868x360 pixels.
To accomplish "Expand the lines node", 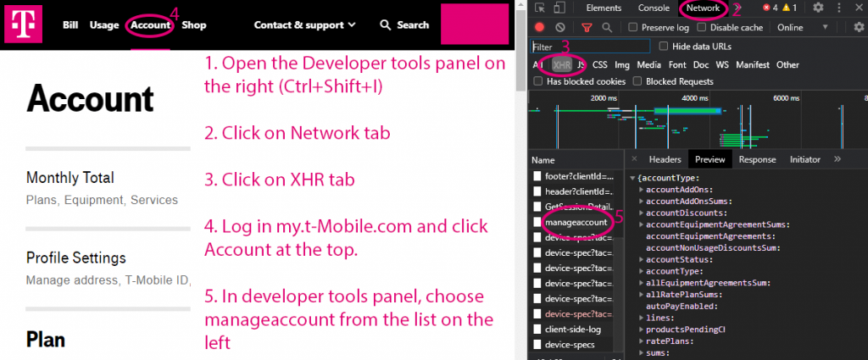I will [641, 318].
